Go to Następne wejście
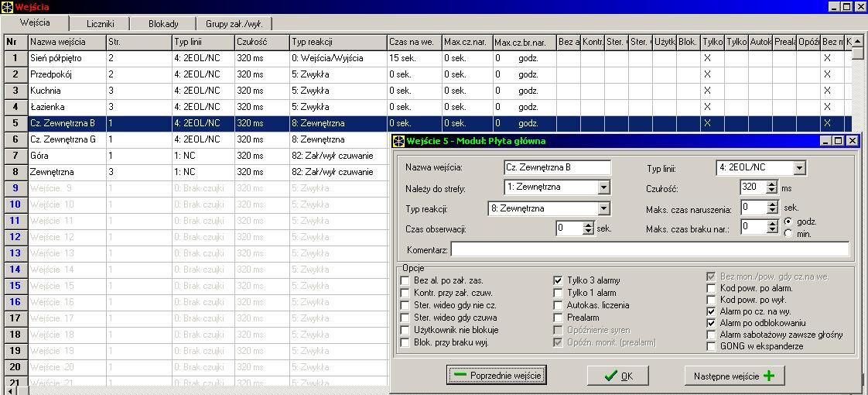868x395 pixels. (735, 376)
